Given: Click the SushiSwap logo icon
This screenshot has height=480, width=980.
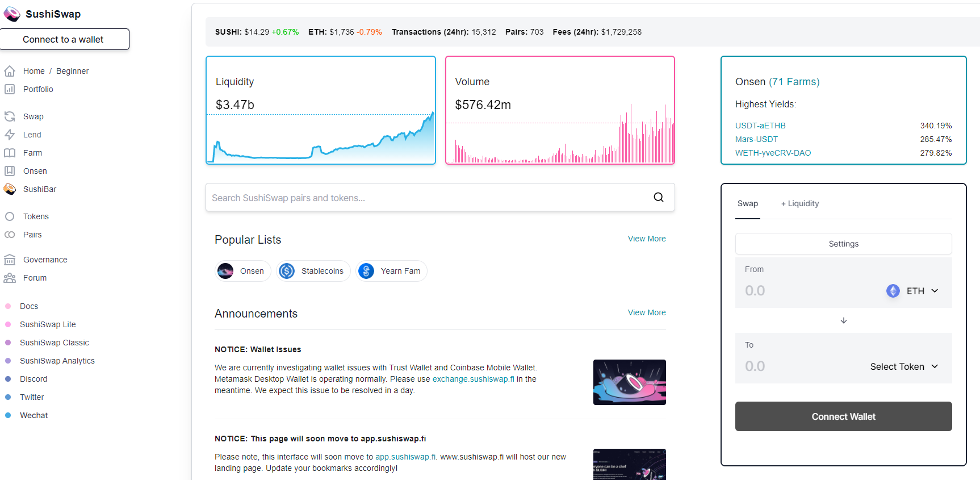Looking at the screenshot, I should pyautogui.click(x=12, y=14).
